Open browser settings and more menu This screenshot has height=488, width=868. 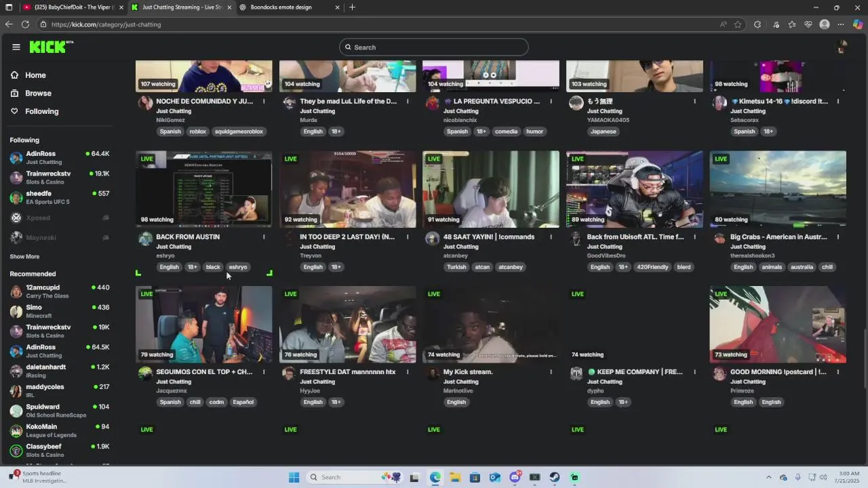click(841, 24)
